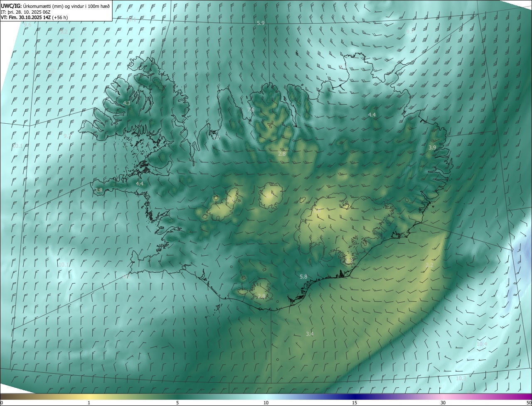Click the 15 tick on the color scale
Image resolution: width=532 pixels, height=406 pixels.
tap(355, 403)
